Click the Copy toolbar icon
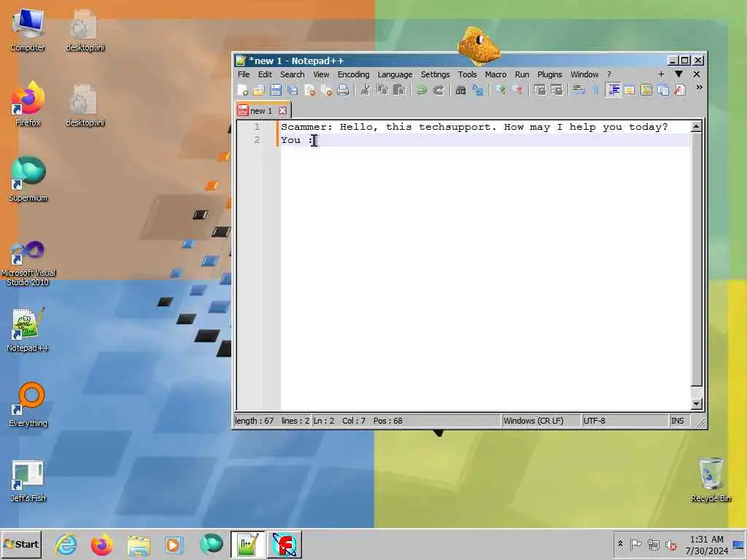Viewport: 747px width, 560px height. coord(382,90)
